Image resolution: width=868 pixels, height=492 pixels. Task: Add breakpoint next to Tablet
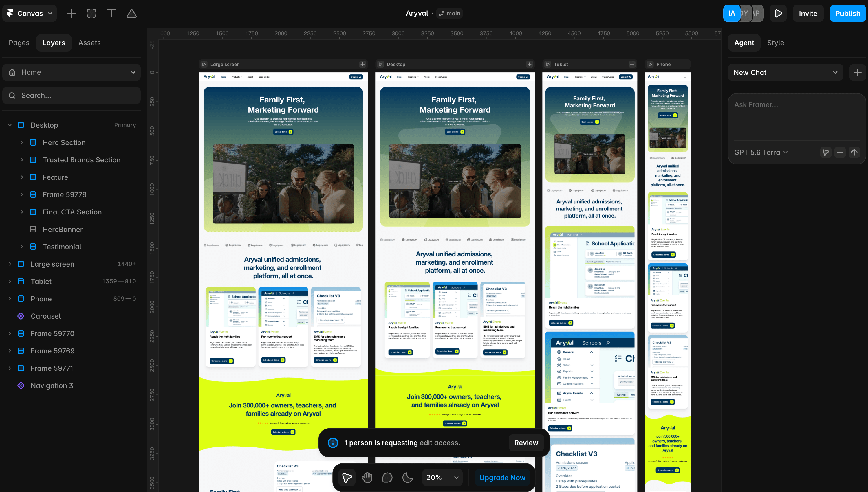point(632,64)
